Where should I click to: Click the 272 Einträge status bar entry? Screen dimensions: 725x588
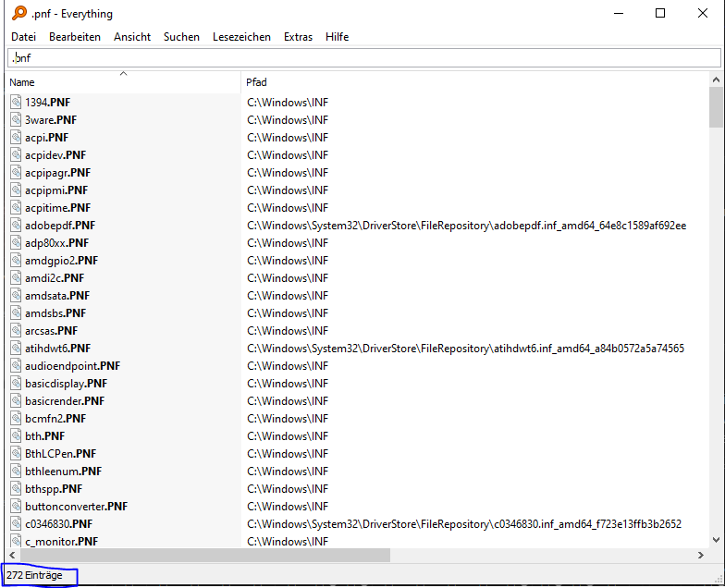(x=34, y=575)
